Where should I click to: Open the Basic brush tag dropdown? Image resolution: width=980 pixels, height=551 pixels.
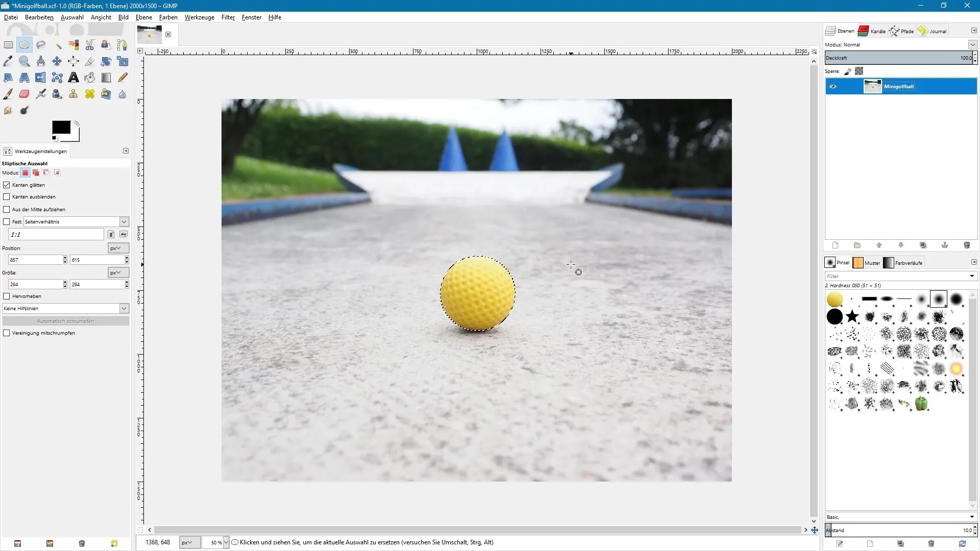click(901, 517)
